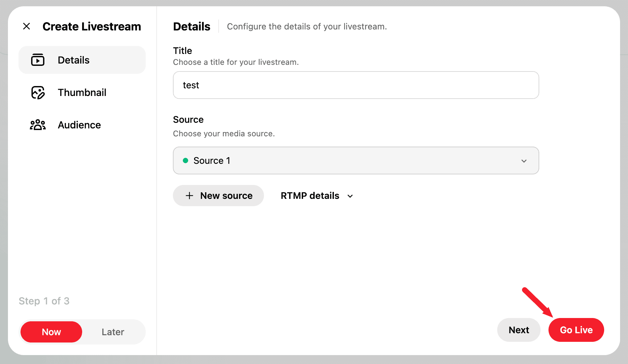This screenshot has height=364, width=628.
Task: Click the Details video icon in sidebar
Action: [38, 60]
